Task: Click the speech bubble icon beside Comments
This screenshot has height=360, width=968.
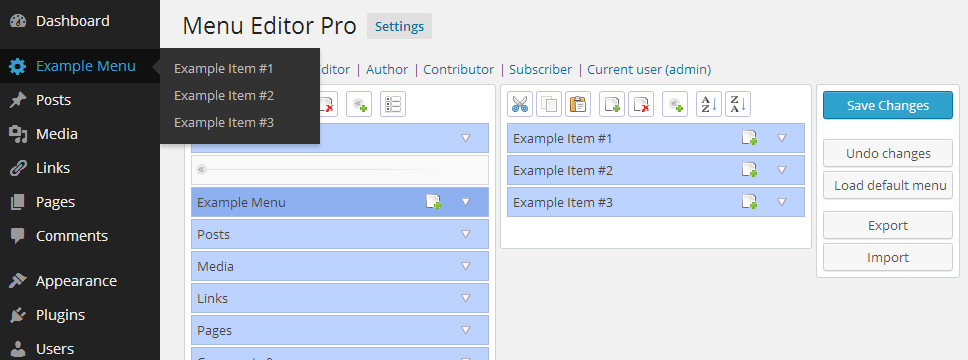Action: point(19,236)
